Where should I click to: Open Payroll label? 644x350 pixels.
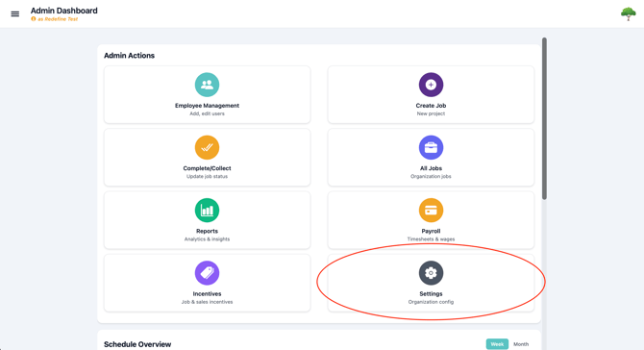[x=431, y=232]
